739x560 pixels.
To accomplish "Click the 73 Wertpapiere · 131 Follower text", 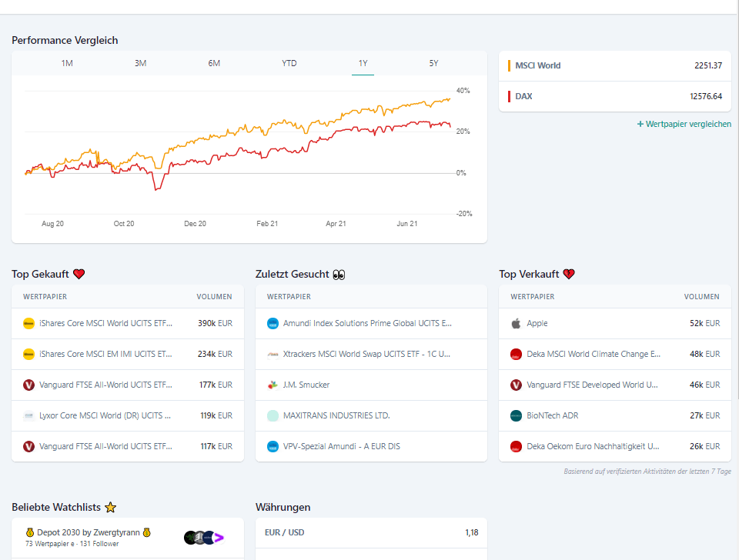I will pos(72,544).
